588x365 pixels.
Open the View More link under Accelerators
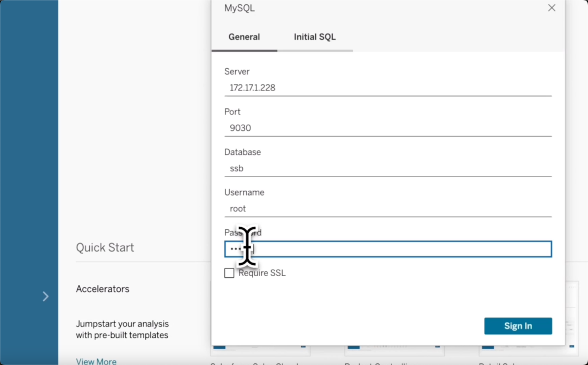point(96,362)
